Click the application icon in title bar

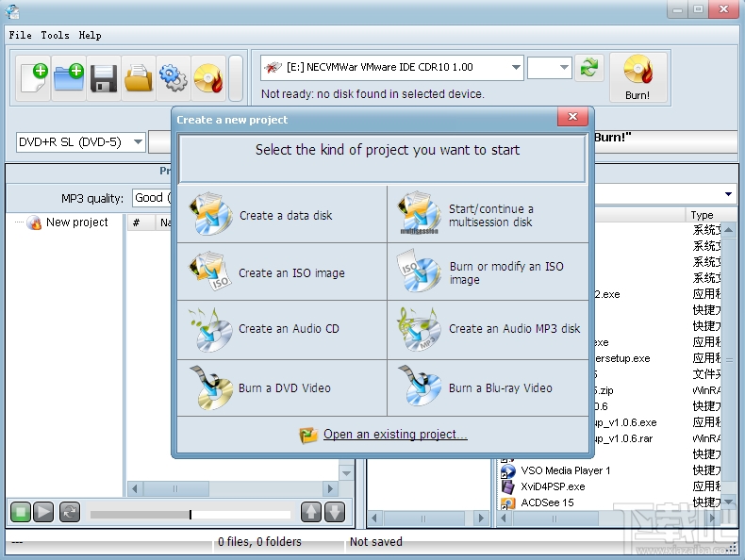(x=11, y=10)
